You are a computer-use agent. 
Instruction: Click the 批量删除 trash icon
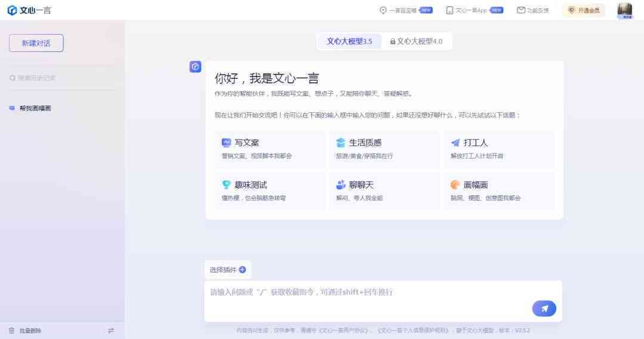click(x=11, y=331)
